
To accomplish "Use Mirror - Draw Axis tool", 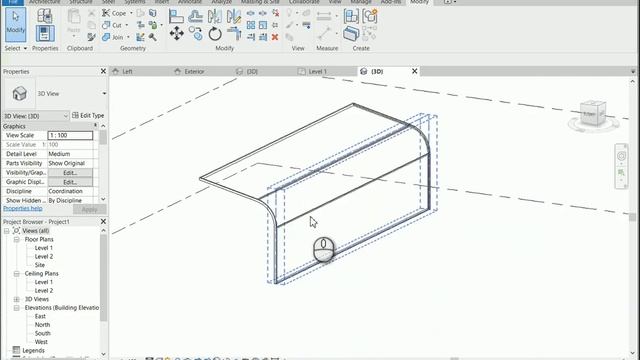I will 233,16.
